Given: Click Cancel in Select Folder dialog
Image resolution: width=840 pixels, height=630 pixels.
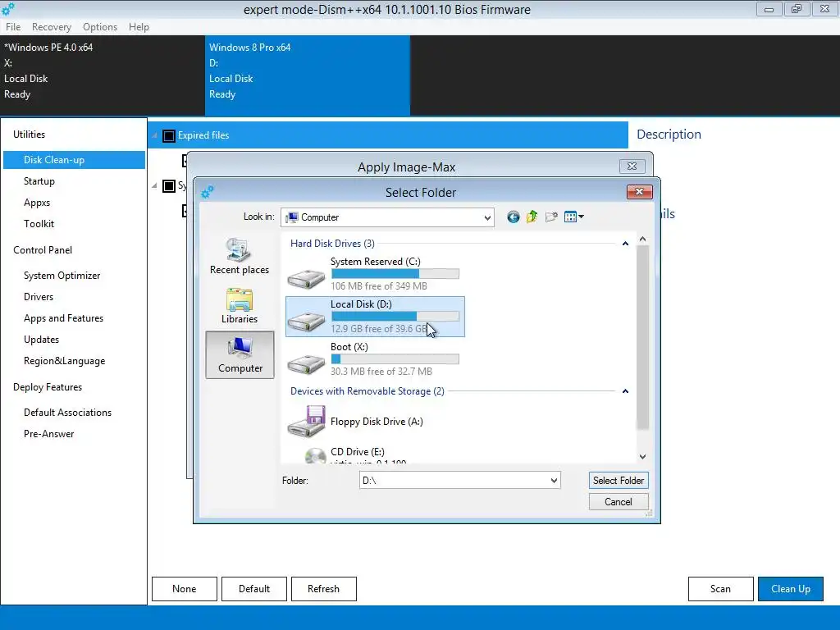Looking at the screenshot, I should [619, 502].
